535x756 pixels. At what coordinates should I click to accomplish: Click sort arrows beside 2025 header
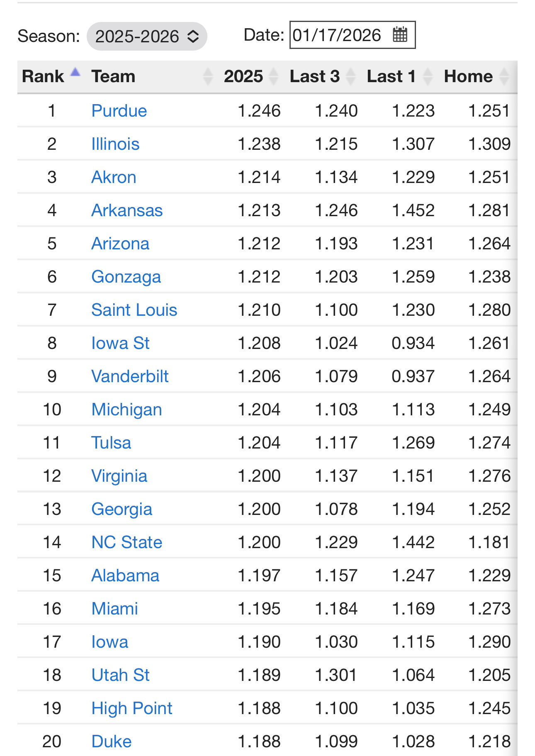click(x=273, y=77)
